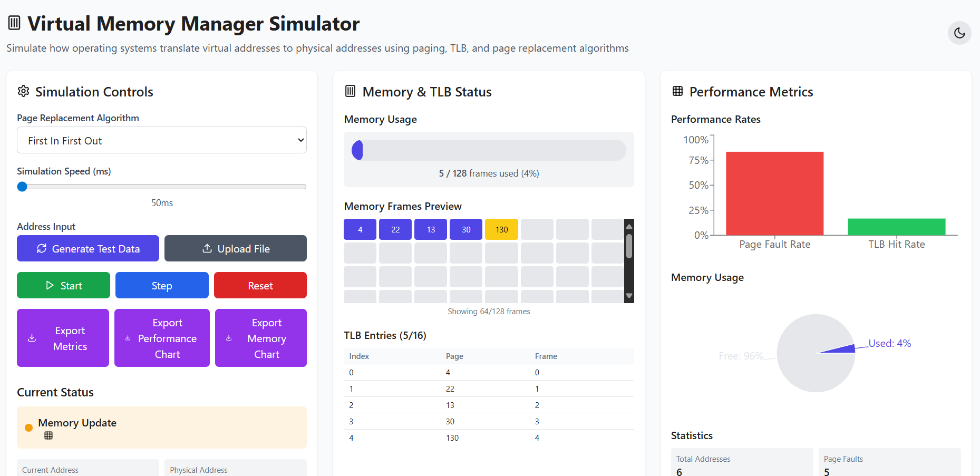The image size is (980, 476).
Task: Click the gear icon next to Simulation Controls
Action: (x=23, y=91)
